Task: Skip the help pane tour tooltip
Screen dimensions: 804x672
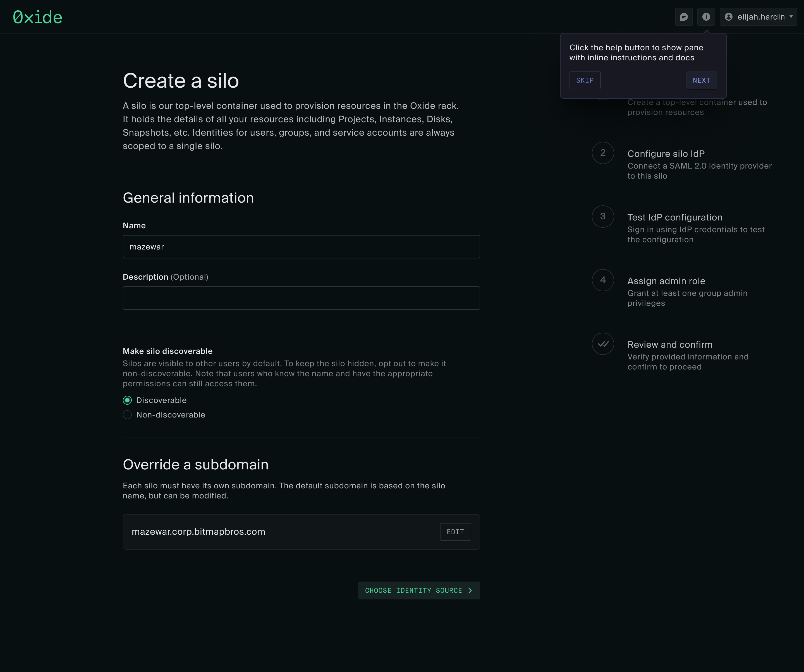Action: (x=585, y=80)
